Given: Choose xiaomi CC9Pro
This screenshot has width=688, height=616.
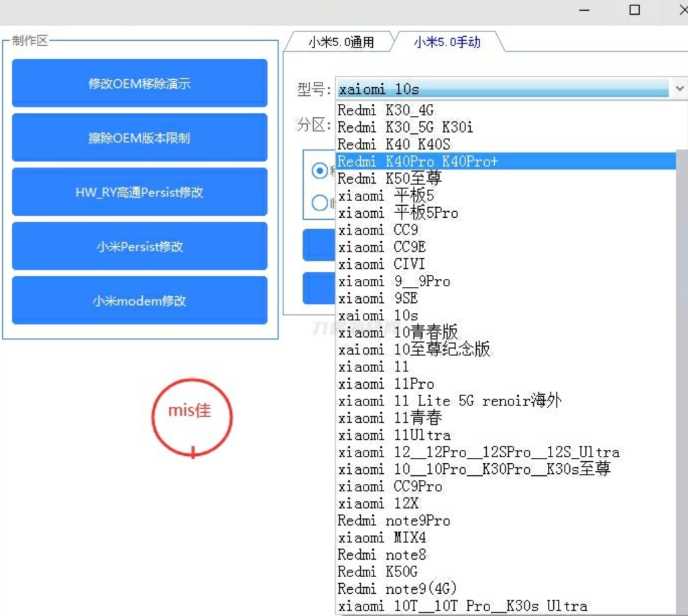Looking at the screenshot, I should (x=506, y=487).
